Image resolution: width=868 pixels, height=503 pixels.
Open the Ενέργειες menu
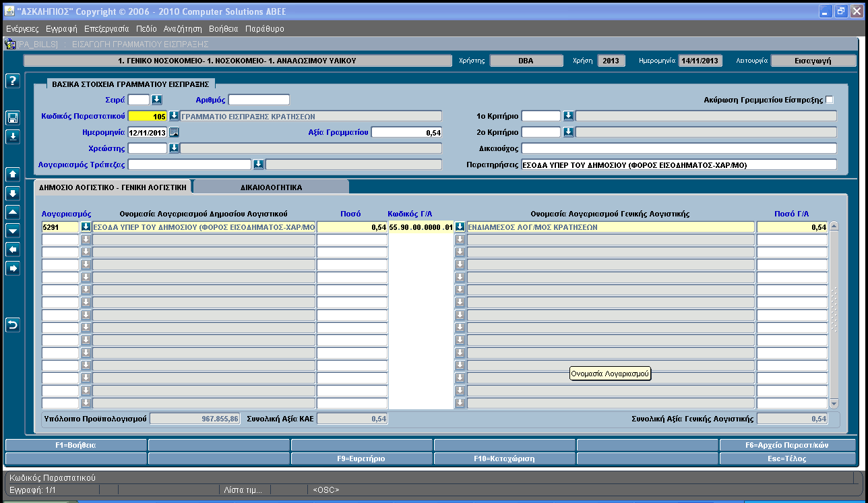pos(22,29)
